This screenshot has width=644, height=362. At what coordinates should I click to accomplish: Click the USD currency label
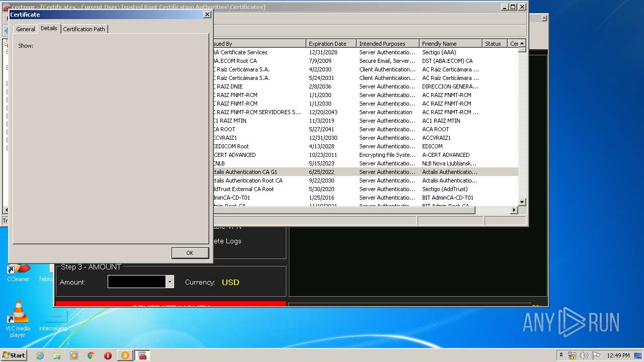point(230,282)
